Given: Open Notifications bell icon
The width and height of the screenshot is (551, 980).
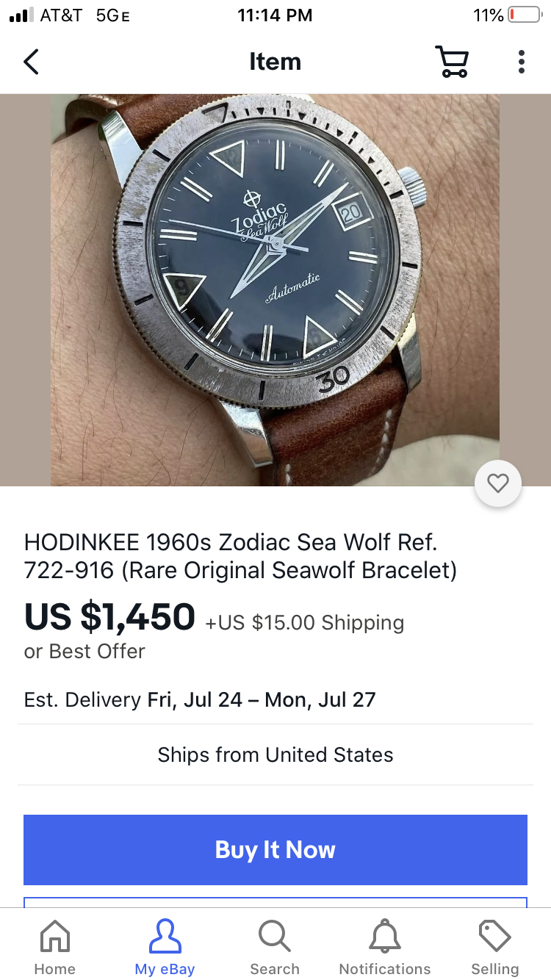Looking at the screenshot, I should (x=385, y=937).
